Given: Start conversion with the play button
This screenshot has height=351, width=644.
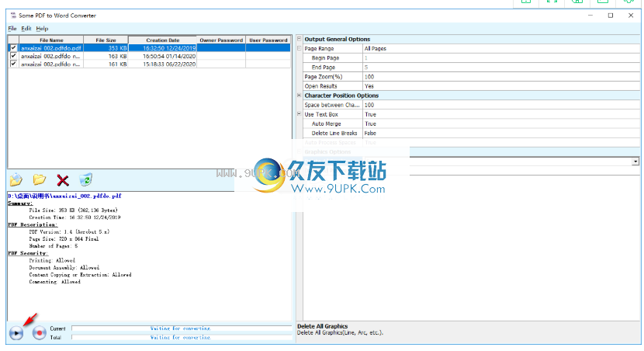Looking at the screenshot, I should (x=16, y=333).
